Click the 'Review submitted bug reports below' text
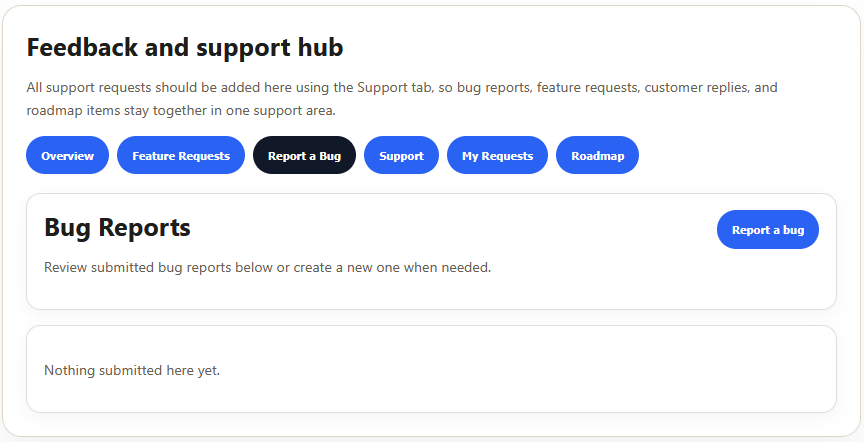The image size is (864, 442). pos(268,268)
